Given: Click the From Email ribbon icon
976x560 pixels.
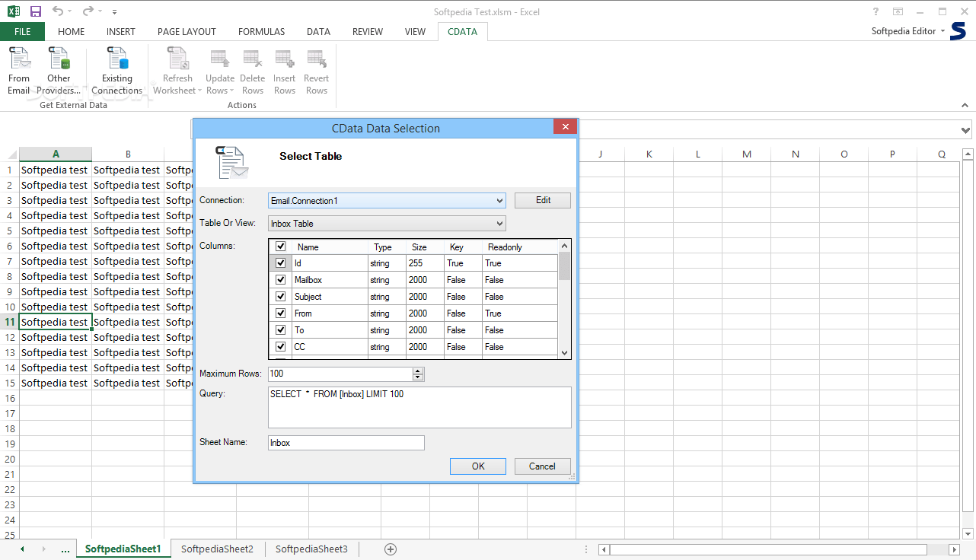Looking at the screenshot, I should point(19,71).
